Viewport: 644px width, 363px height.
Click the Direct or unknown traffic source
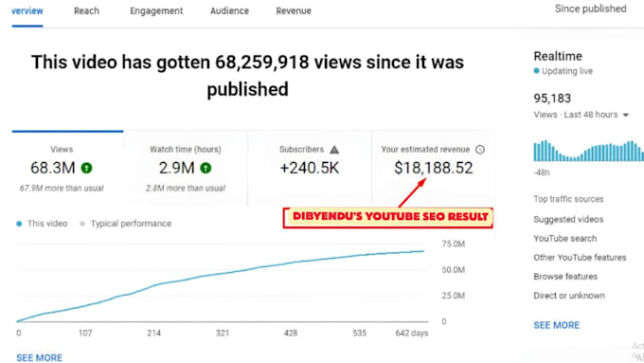[569, 295]
